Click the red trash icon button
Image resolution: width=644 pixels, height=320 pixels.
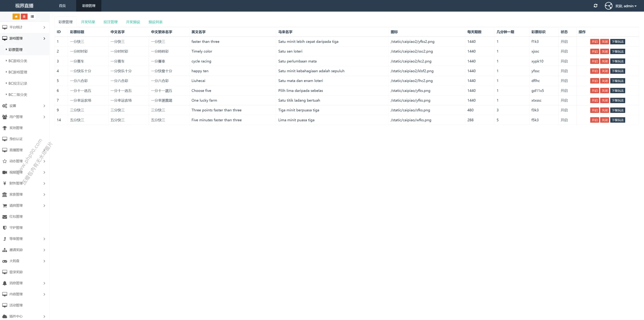pyautogui.click(x=24, y=17)
